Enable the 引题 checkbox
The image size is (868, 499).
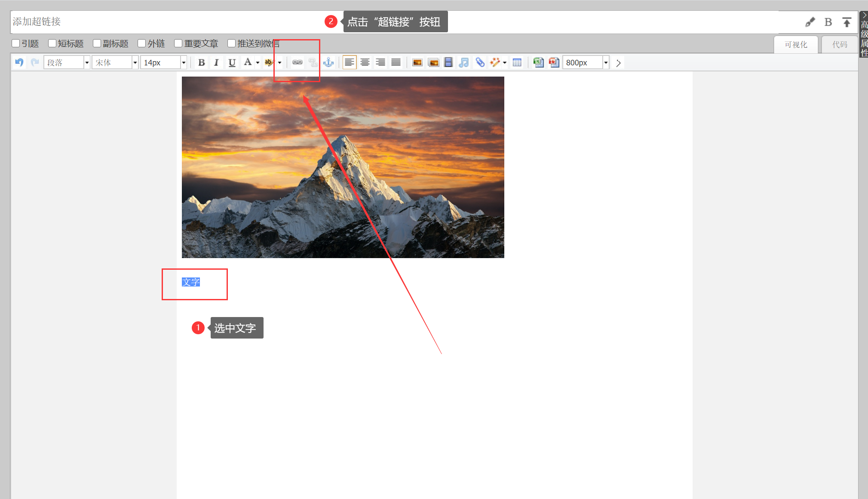pyautogui.click(x=15, y=43)
